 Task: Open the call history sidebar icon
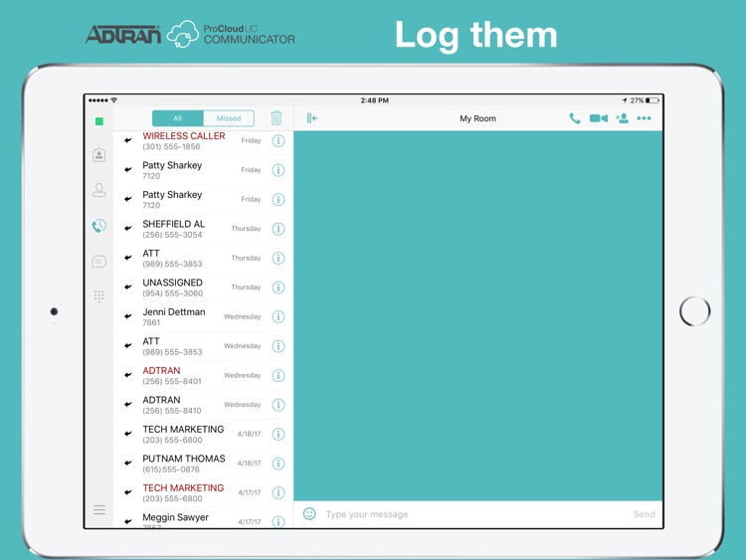point(98,226)
